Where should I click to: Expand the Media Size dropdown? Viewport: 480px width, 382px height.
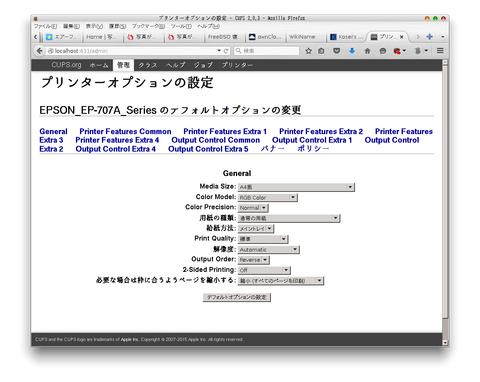point(296,187)
